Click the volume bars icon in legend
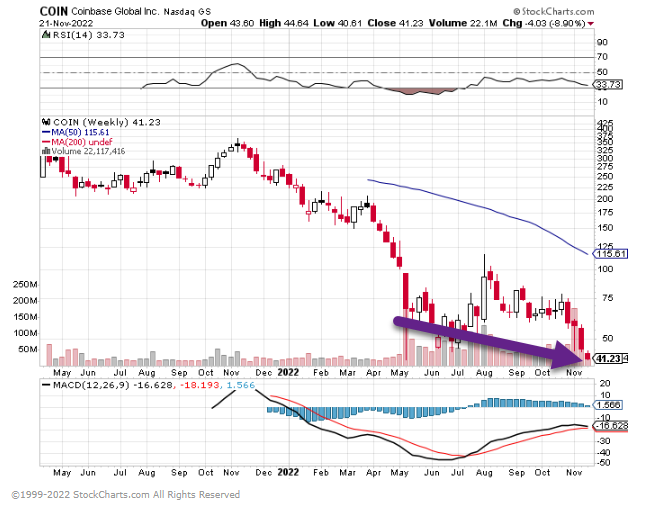654x507 pixels. [x=46, y=151]
